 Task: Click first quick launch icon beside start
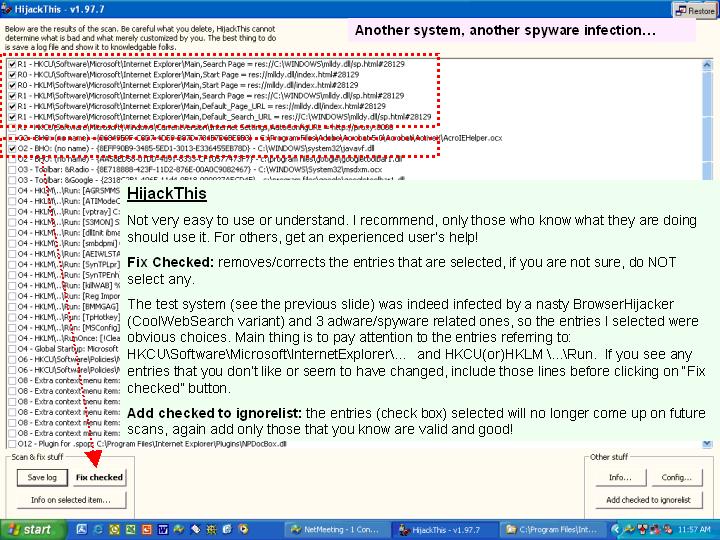pyautogui.click(x=82, y=529)
